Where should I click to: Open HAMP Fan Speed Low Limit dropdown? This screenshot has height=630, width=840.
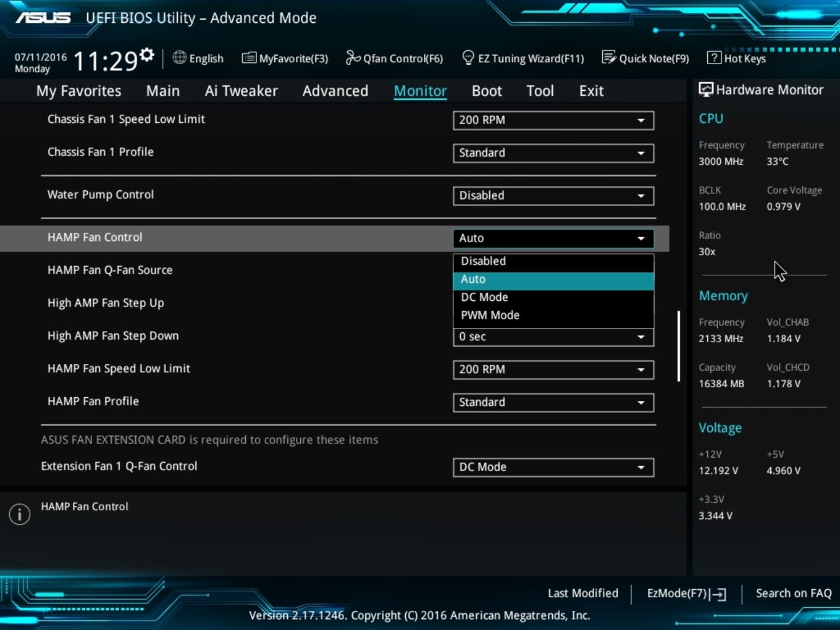553,369
